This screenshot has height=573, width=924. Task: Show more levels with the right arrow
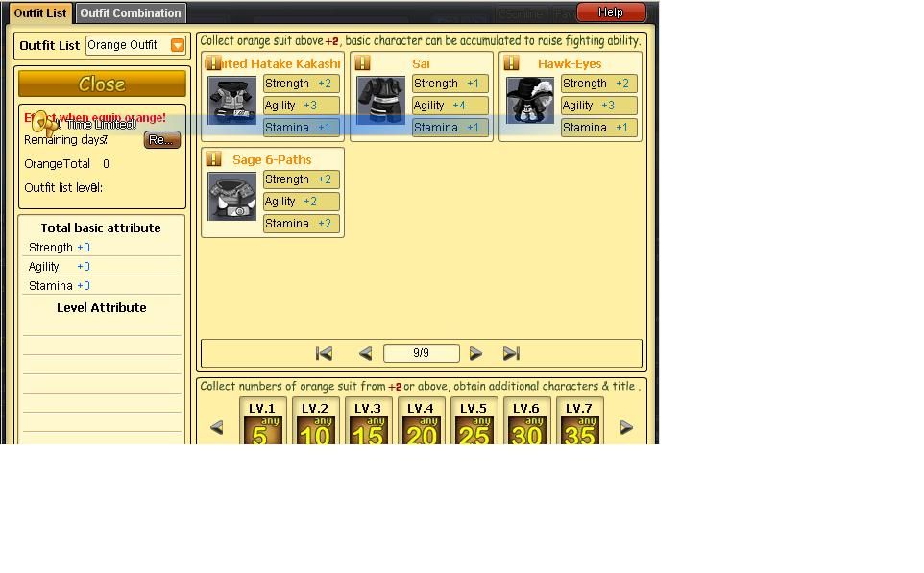coord(626,427)
